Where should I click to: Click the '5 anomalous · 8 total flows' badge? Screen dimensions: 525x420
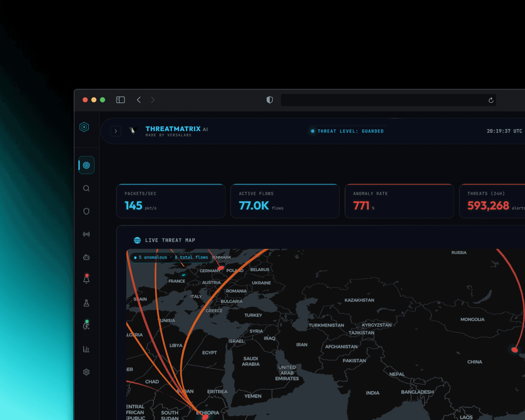tap(171, 257)
